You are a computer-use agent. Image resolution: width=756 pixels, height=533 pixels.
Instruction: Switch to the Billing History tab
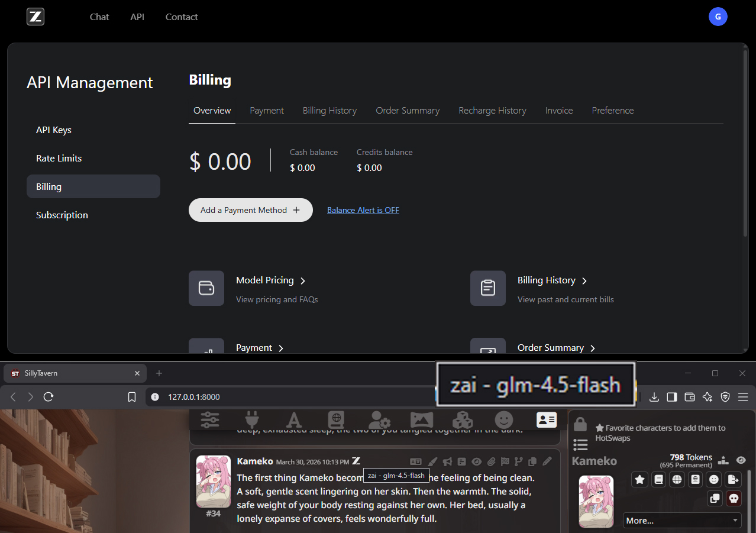coord(329,111)
